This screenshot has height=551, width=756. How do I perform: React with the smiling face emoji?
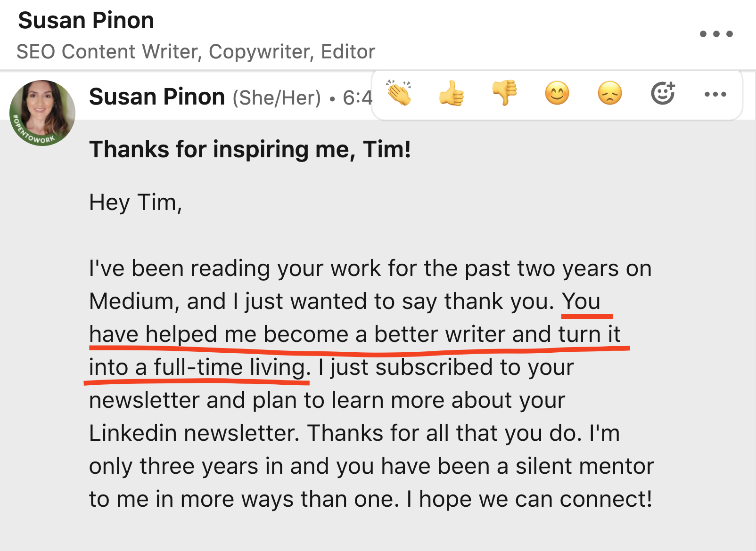coord(557,93)
